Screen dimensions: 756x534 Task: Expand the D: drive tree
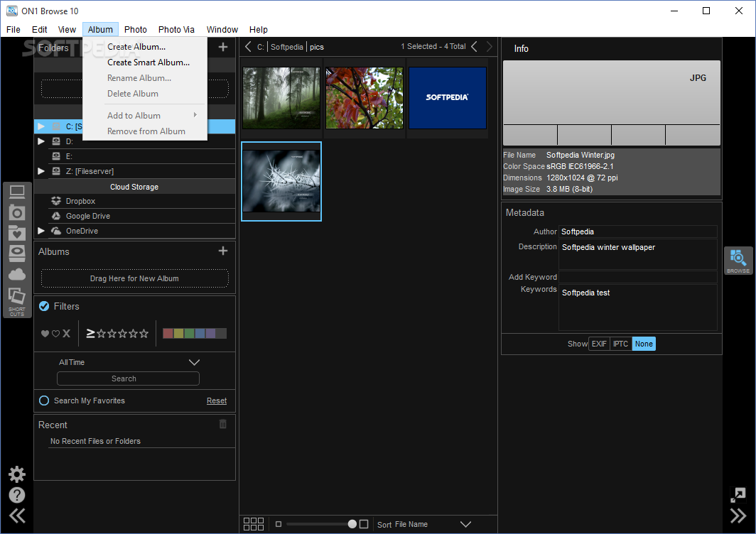pyautogui.click(x=41, y=141)
